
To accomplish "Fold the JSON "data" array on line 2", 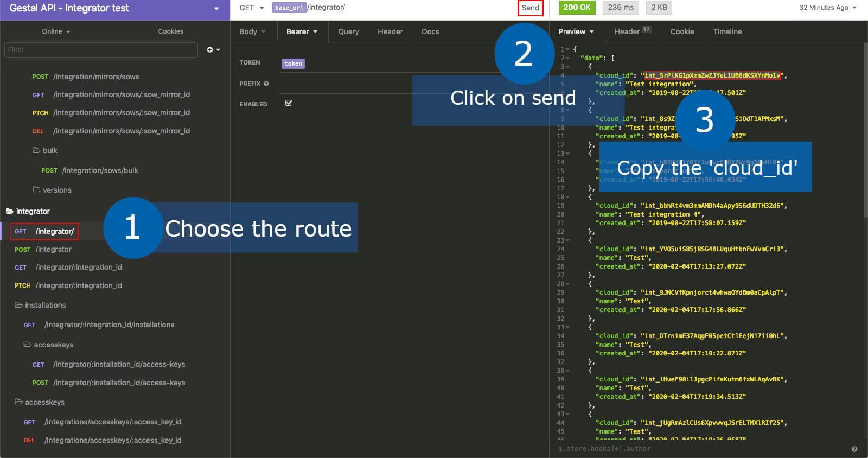I will coord(567,58).
